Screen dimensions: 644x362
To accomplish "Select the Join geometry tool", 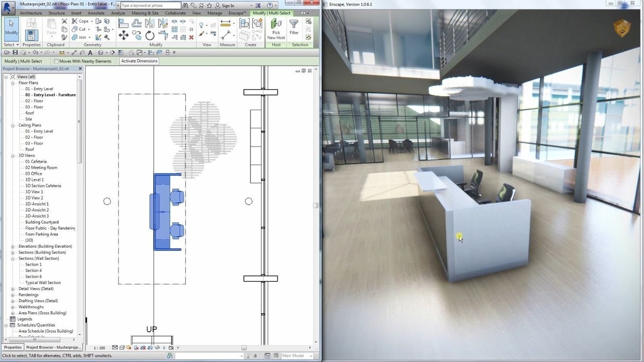I will pyautogui.click(x=81, y=37).
